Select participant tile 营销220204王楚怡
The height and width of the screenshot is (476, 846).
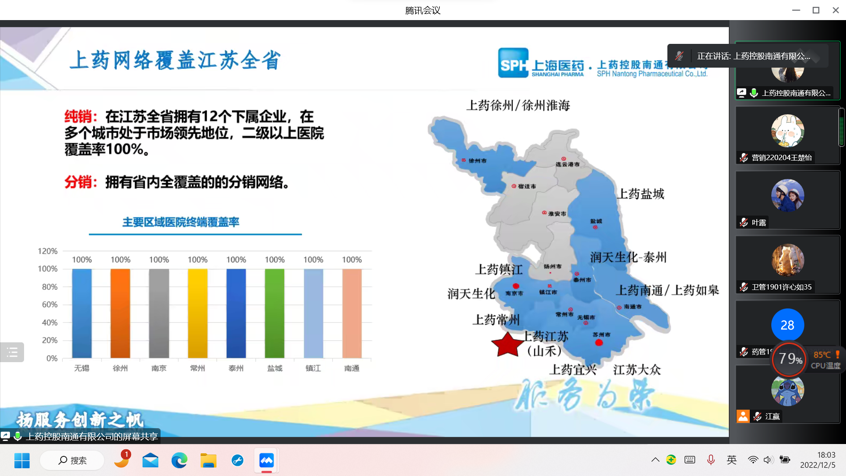787,135
